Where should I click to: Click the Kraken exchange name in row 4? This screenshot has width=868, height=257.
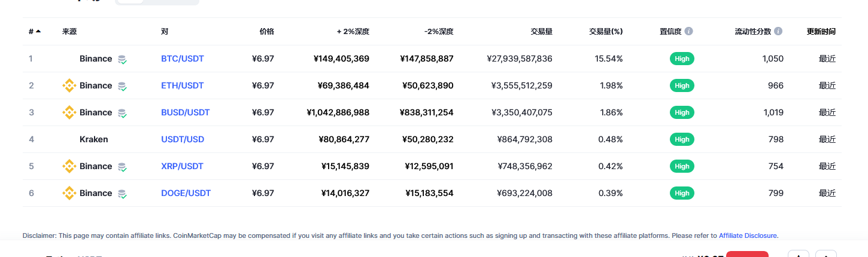[94, 139]
